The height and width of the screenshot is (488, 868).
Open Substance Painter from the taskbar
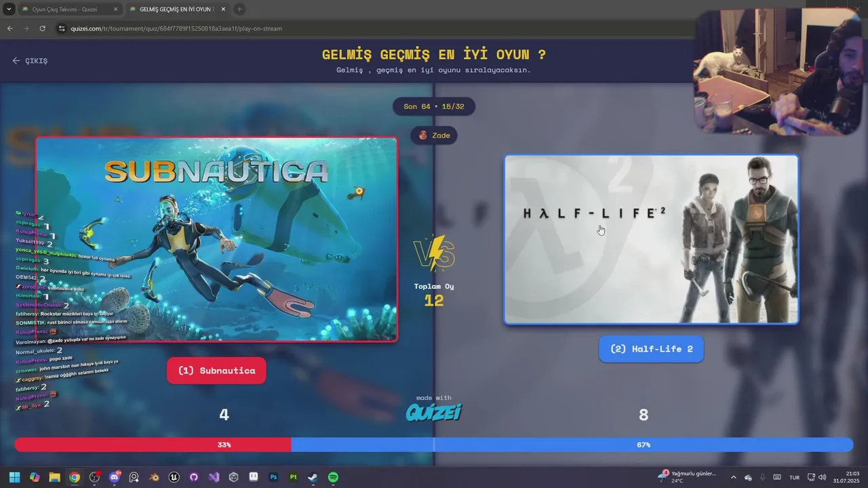pos(293,477)
